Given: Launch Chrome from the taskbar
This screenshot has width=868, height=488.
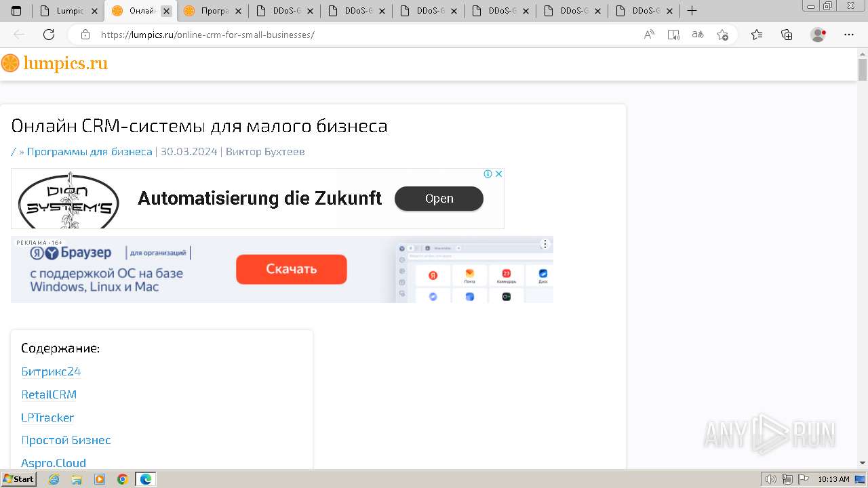Looking at the screenshot, I should pos(123,479).
